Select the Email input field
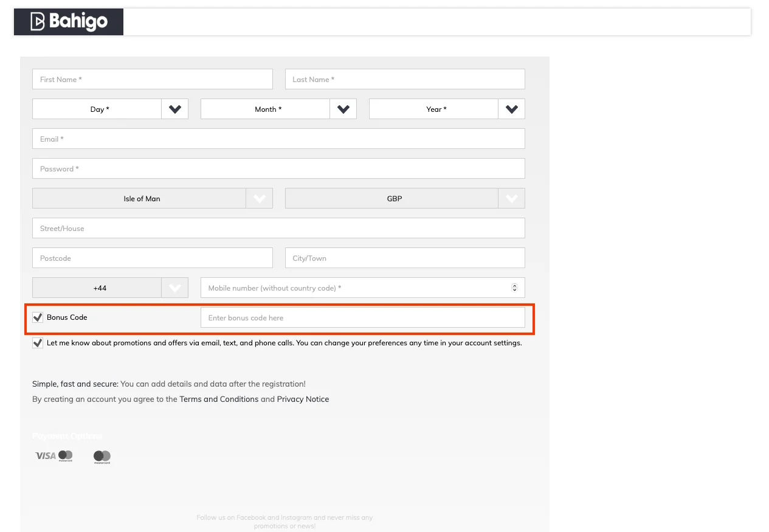The image size is (769, 532). pos(278,139)
